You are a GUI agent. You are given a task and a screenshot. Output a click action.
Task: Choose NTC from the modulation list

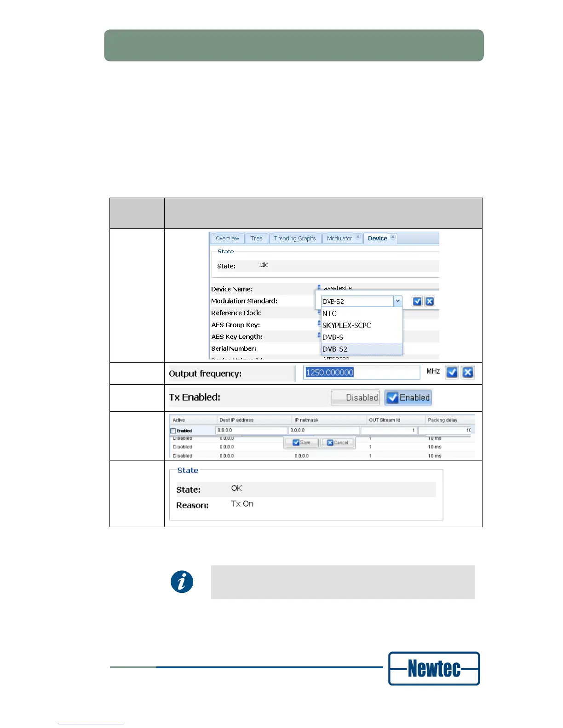click(x=361, y=313)
